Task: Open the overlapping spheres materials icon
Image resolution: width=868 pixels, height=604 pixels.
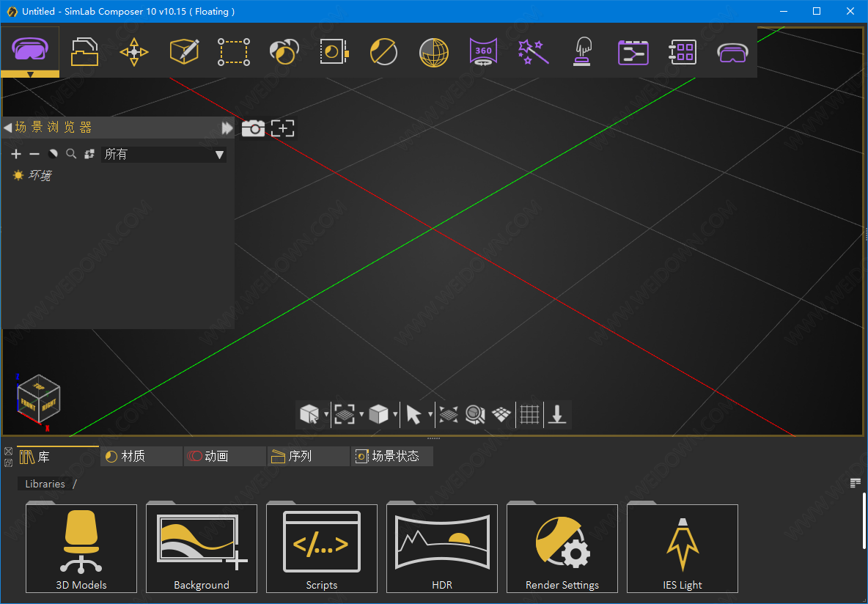Action: (x=284, y=52)
